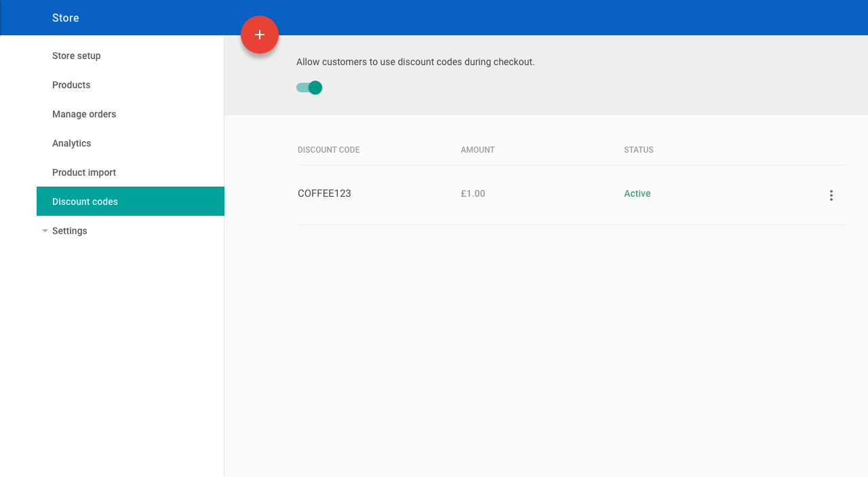Add a new discount code with the red plus button

(x=260, y=35)
